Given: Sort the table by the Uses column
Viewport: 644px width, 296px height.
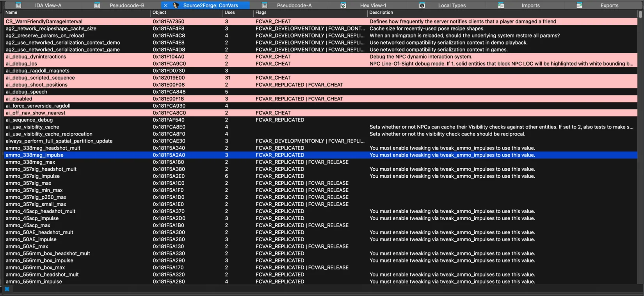Looking at the screenshot, I should (x=238, y=12).
